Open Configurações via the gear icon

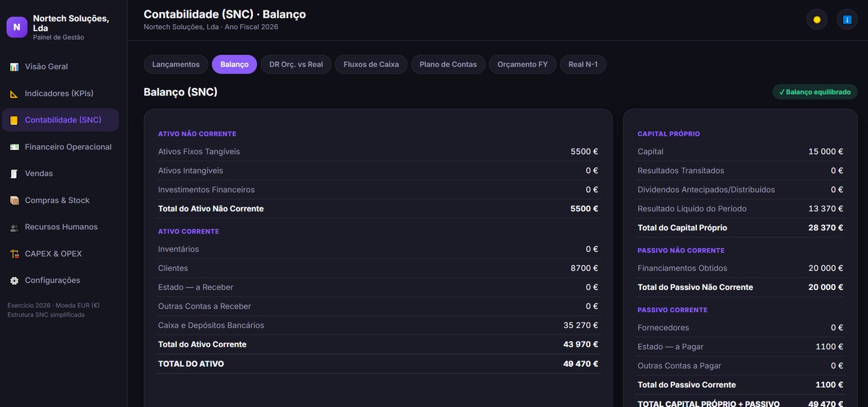[x=14, y=281]
